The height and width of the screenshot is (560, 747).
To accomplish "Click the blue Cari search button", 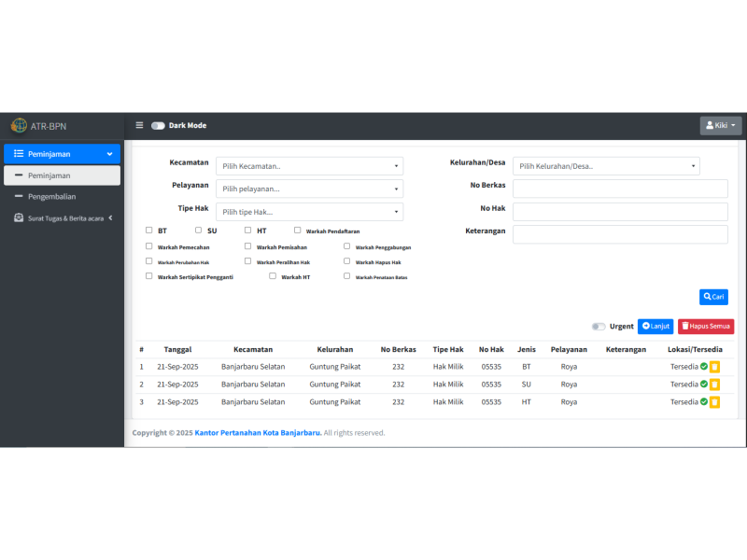I will pos(713,297).
